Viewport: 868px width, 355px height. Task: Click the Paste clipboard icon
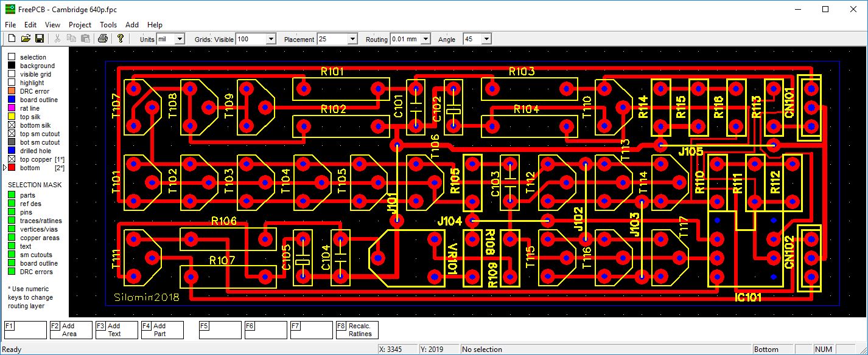tap(85, 38)
